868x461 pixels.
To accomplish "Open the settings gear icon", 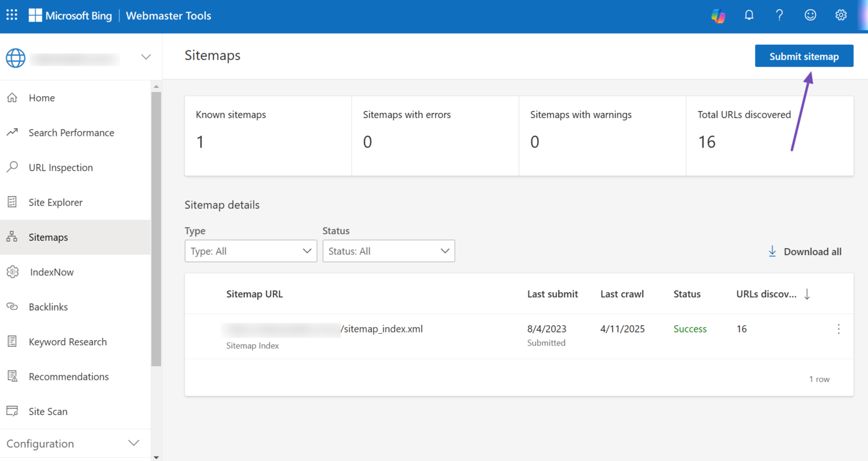I will (x=841, y=16).
